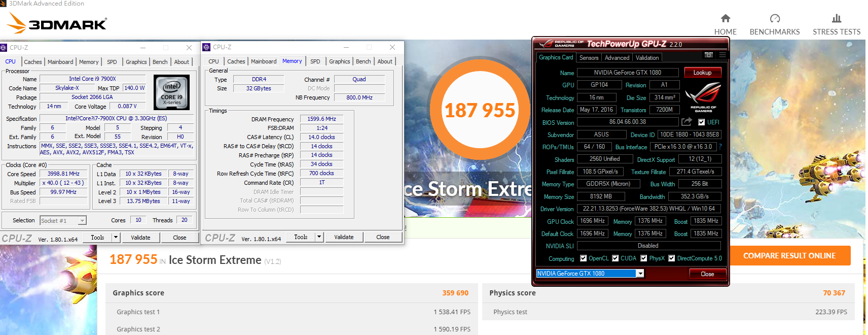The height and width of the screenshot is (335, 868).
Task: Click the left CPU-Z window title icon
Action: 4,48
